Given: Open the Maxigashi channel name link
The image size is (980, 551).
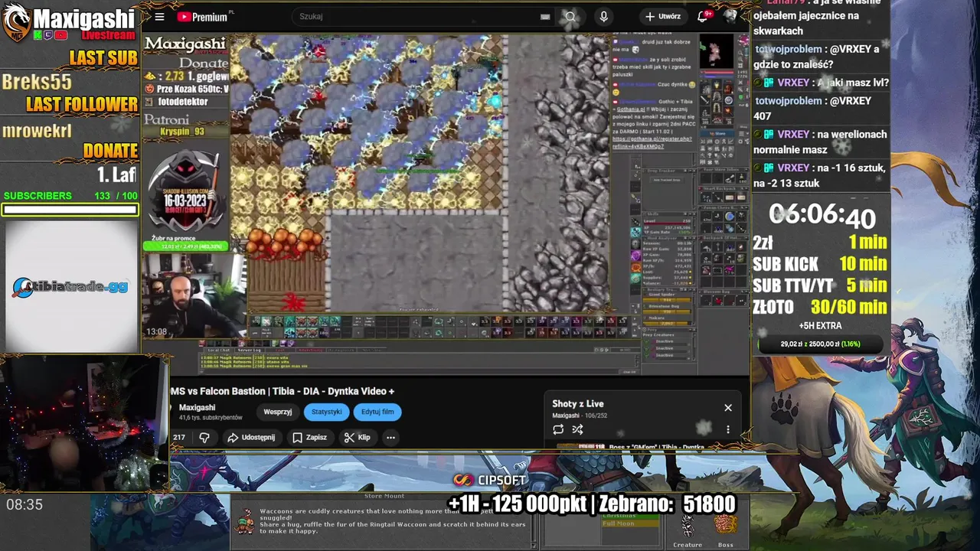Looking at the screenshot, I should (x=197, y=407).
